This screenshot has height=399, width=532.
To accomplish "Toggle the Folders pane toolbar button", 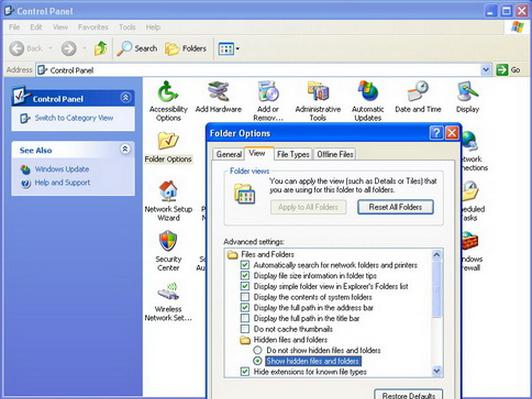I will tap(186, 49).
